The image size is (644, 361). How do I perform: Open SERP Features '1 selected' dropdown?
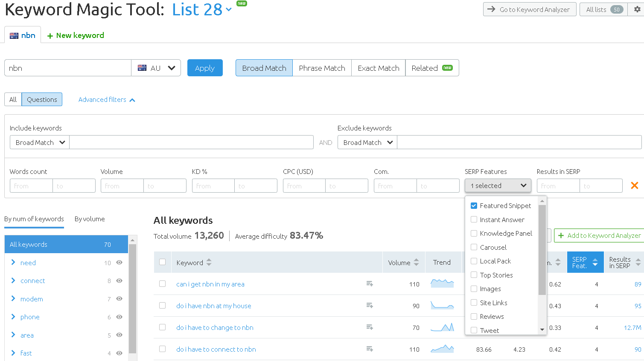coord(498,185)
